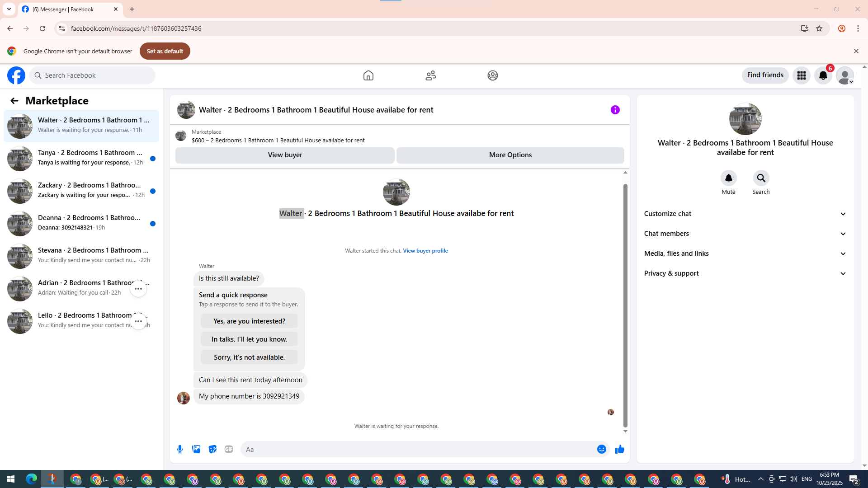This screenshot has width=868, height=488.
Task: Open the notifications bell
Action: pos(823,75)
